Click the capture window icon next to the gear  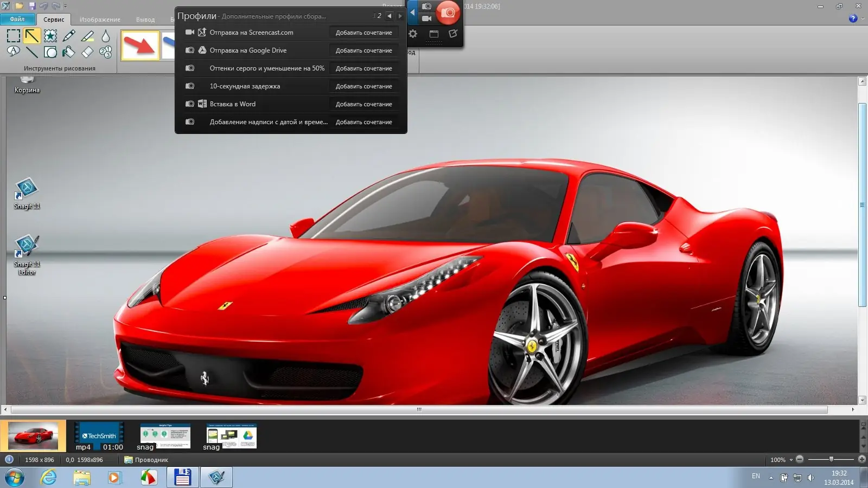click(434, 34)
